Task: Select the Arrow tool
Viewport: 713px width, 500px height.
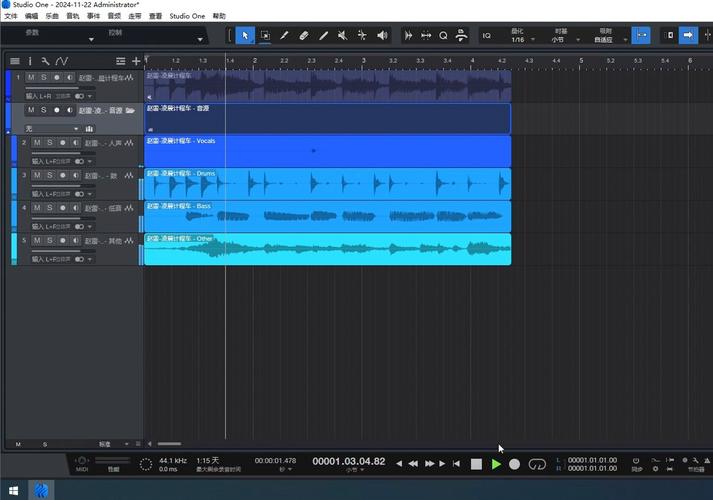Action: coord(245,35)
